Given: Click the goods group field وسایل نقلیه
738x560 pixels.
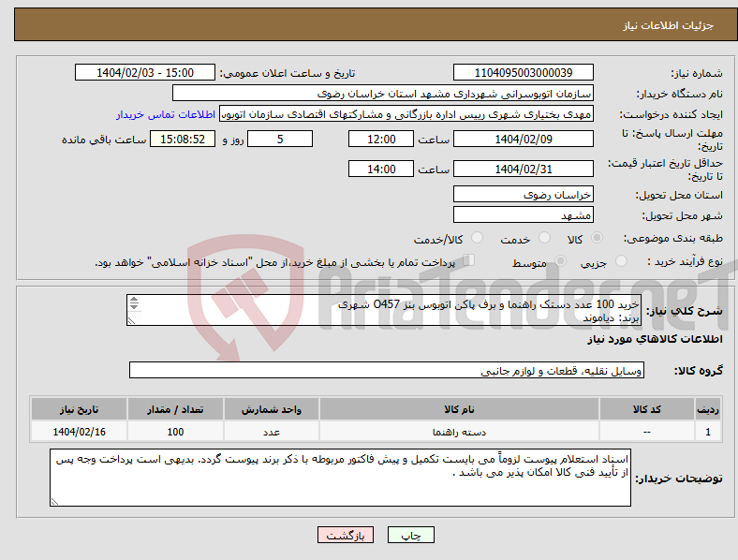Looking at the screenshot, I should pyautogui.click(x=387, y=370).
